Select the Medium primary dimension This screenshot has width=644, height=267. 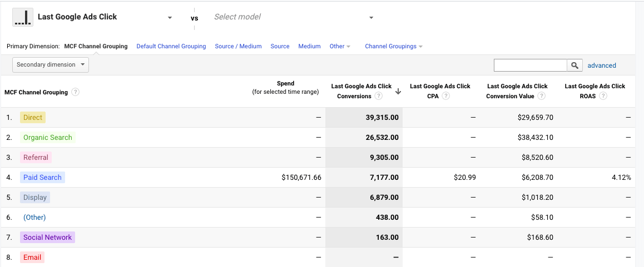[x=309, y=47]
